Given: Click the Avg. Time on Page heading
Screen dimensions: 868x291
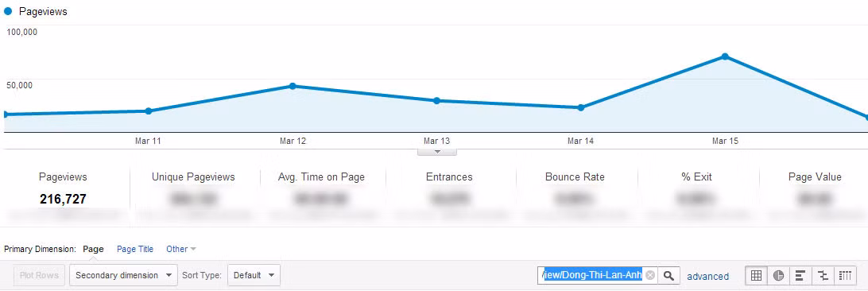Looking at the screenshot, I should [x=322, y=177].
